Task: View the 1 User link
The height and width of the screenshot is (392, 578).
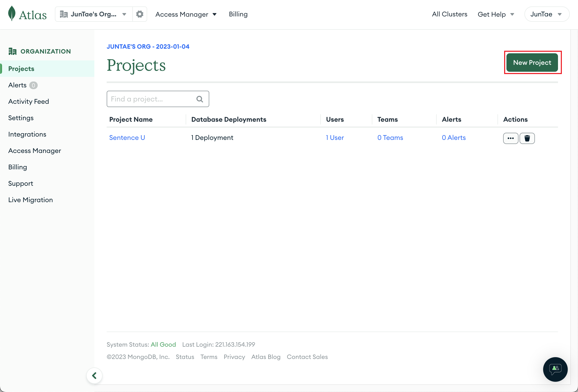Action: [x=335, y=138]
